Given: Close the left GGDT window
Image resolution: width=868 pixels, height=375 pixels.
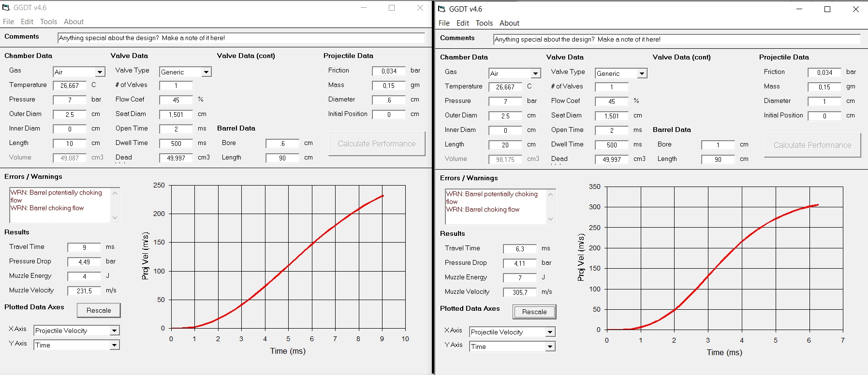Looking at the screenshot, I should click(420, 8).
